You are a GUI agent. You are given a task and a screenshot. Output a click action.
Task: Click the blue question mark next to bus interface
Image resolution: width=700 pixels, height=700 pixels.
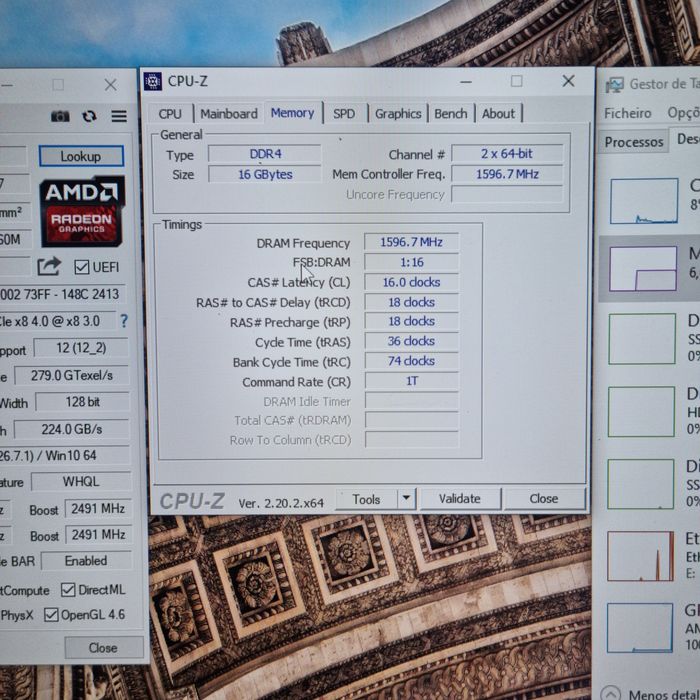click(124, 321)
